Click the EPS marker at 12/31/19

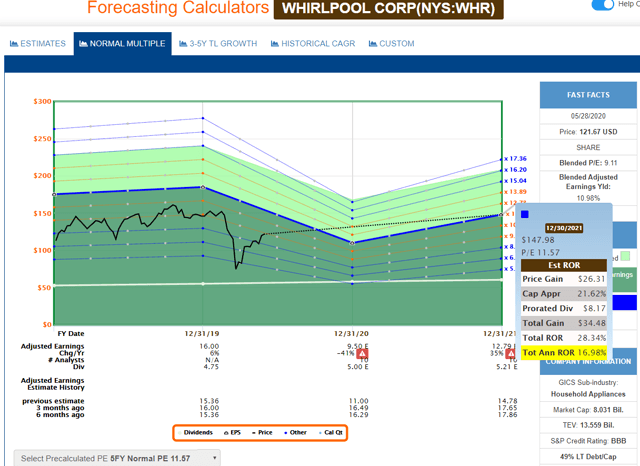tap(203, 187)
